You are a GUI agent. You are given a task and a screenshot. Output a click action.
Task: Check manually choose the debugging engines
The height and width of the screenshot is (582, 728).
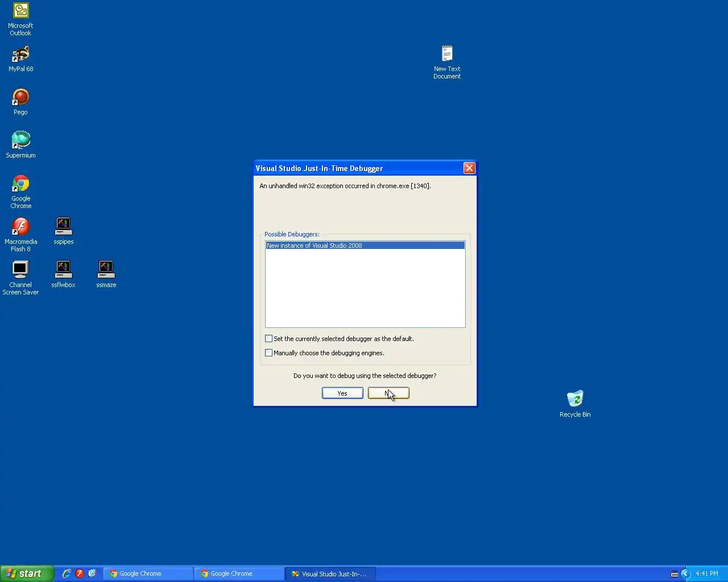(269, 353)
